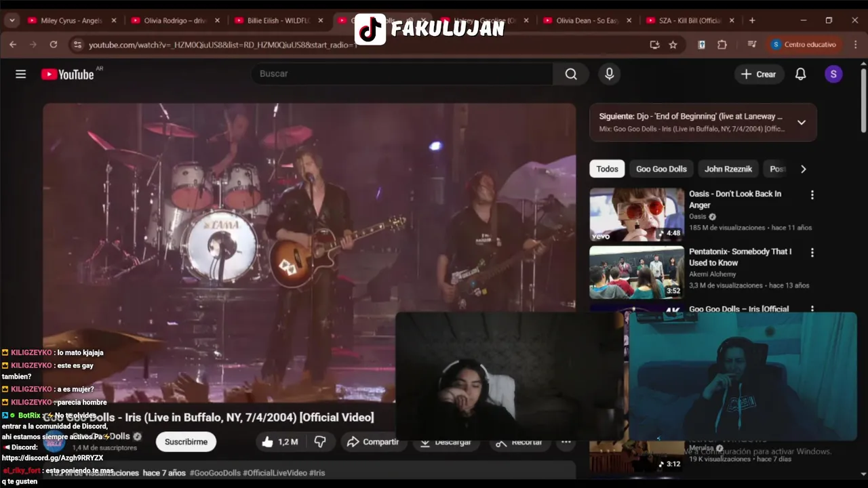868x488 pixels.
Task: Start voice search with the microphone icon
Action: [x=609, y=74]
